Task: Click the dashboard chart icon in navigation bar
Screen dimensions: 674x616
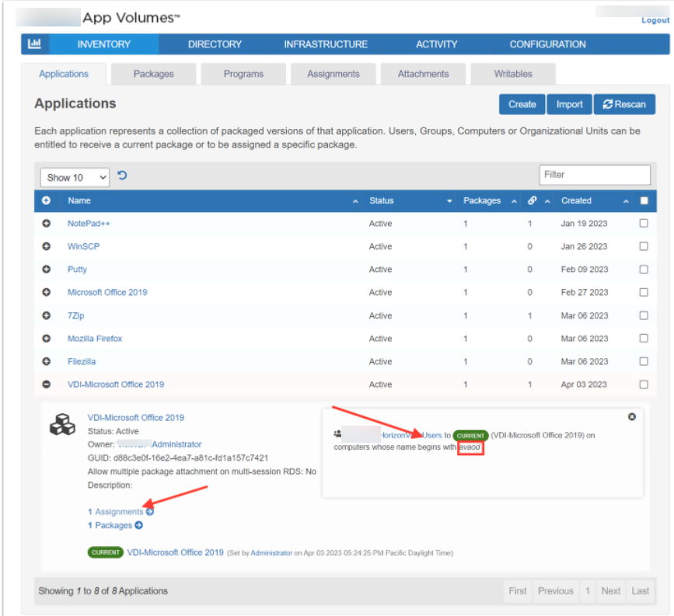Action: point(34,44)
